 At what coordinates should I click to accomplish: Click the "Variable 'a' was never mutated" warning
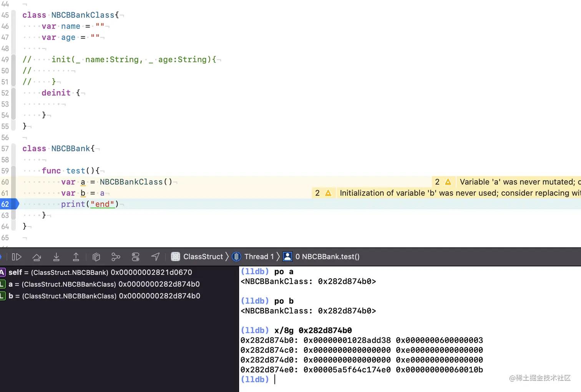[x=520, y=182]
